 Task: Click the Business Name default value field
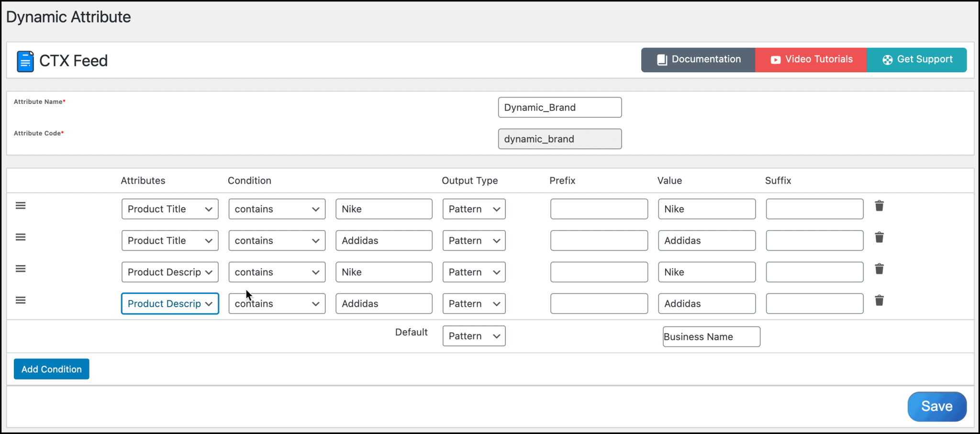[x=711, y=336]
